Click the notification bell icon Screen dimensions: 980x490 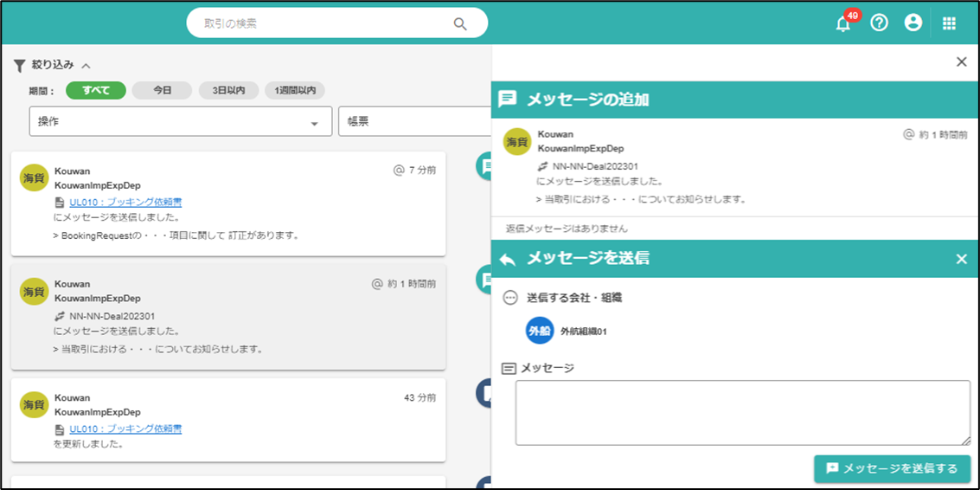(843, 24)
